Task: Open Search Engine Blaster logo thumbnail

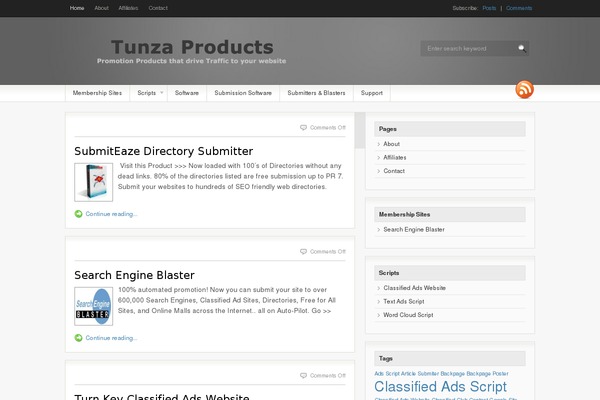Action: pos(93,306)
